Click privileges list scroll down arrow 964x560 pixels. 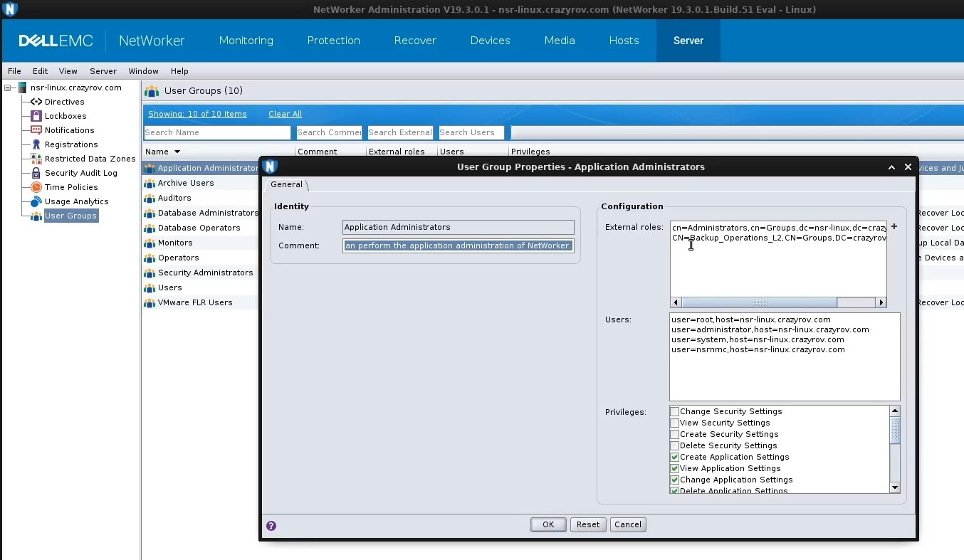point(895,487)
